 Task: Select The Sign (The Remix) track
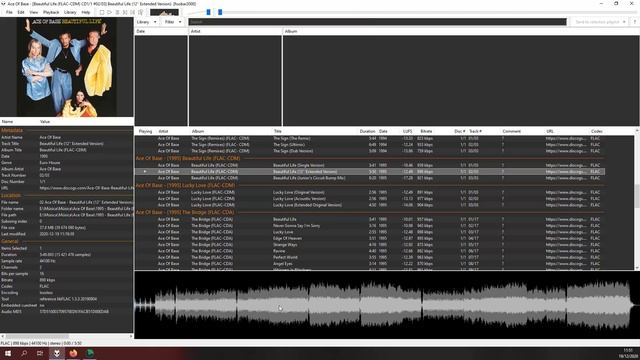pyautogui.click(x=370, y=138)
